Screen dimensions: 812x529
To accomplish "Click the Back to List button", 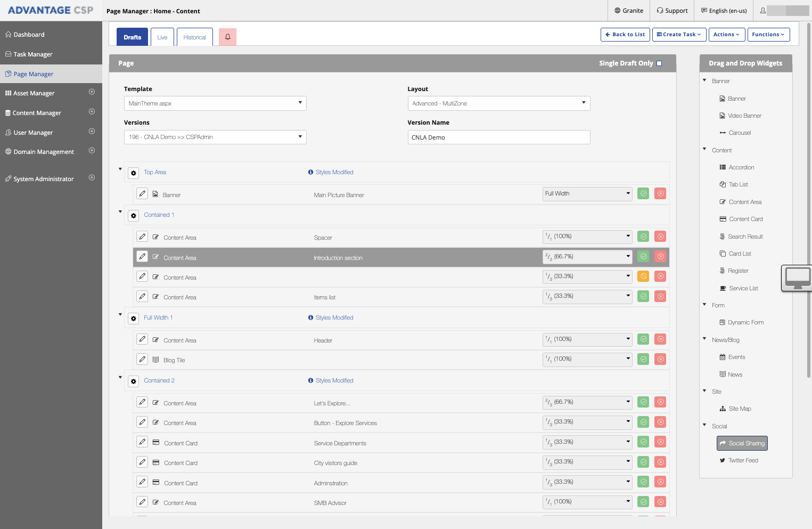I will coord(625,35).
